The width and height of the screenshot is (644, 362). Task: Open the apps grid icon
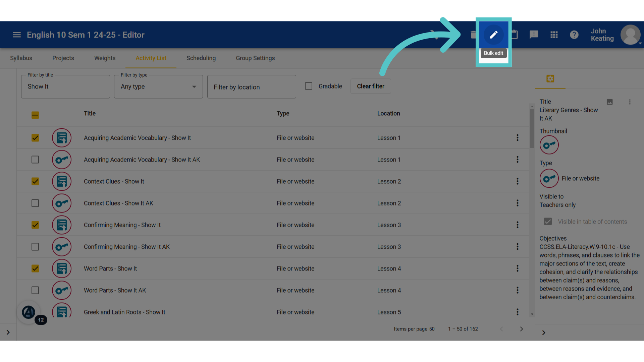coord(554,35)
